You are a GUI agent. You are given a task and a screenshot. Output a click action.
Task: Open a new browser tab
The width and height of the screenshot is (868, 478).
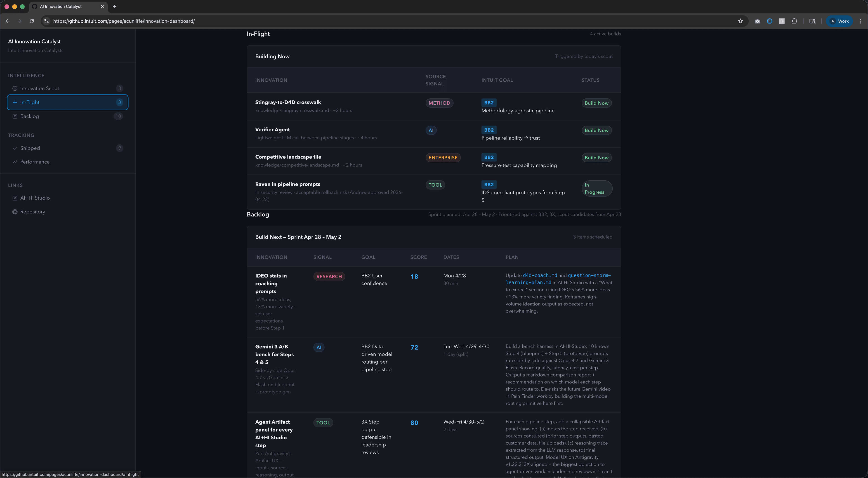(115, 6)
